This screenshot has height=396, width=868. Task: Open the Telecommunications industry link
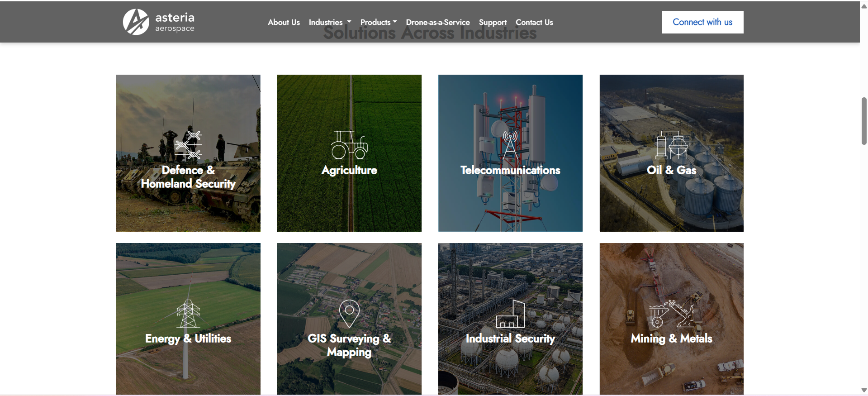coord(510,170)
